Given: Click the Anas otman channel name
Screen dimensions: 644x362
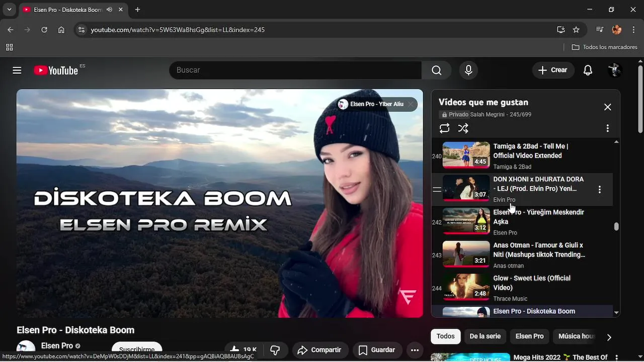Looking at the screenshot, I should pos(508,266).
